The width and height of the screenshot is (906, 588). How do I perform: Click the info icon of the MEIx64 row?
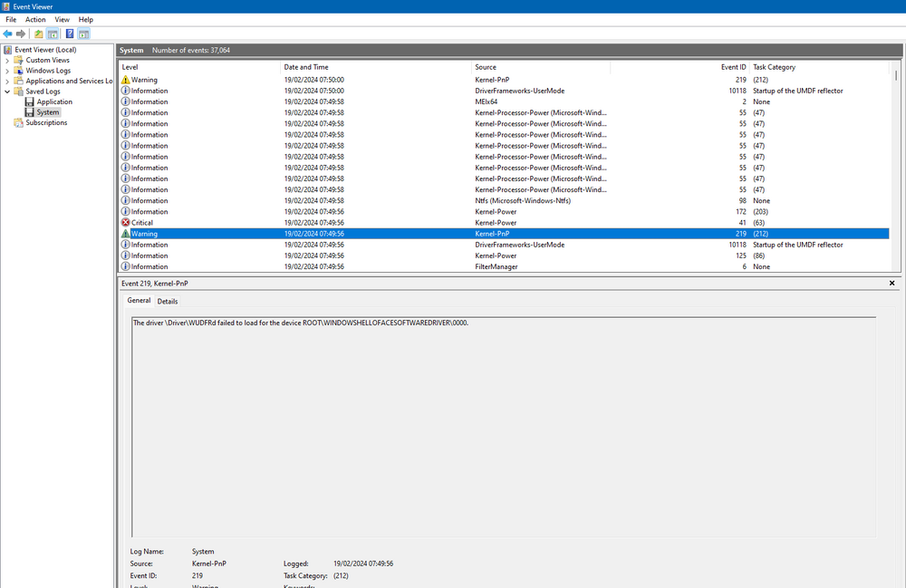[125, 101]
